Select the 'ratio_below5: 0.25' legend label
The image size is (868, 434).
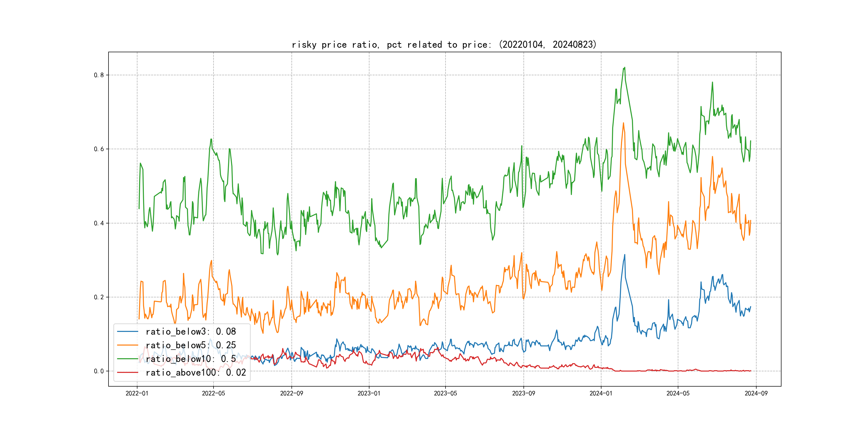[191, 345]
